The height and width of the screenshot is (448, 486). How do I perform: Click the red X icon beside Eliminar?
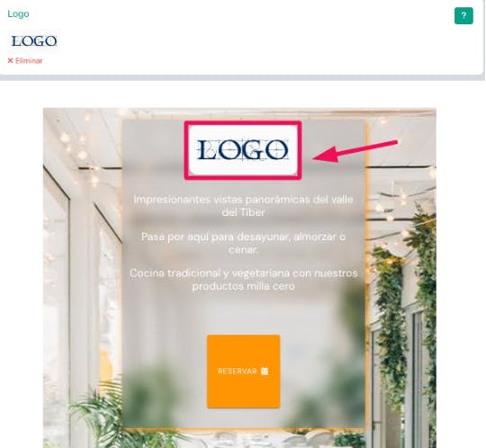10,61
